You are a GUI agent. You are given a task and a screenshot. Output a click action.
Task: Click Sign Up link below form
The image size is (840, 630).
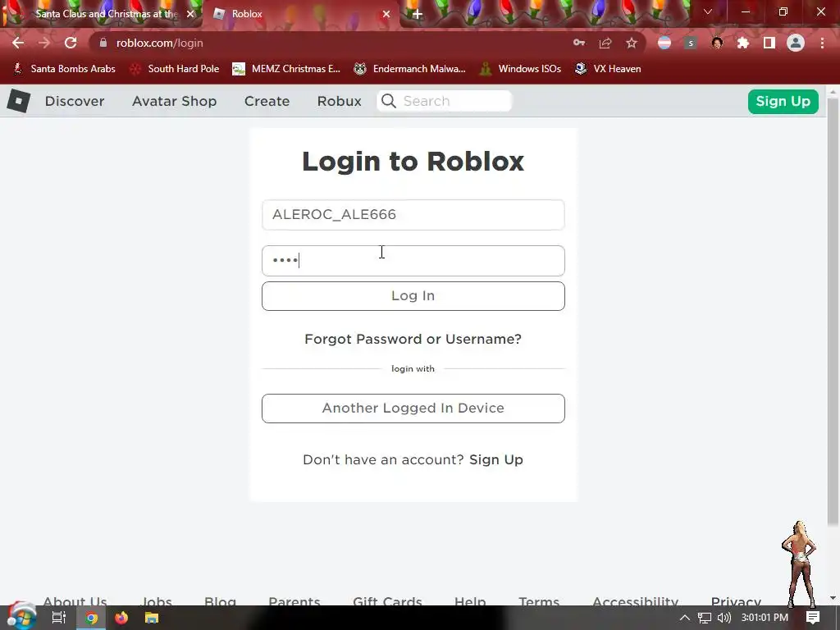tap(496, 459)
